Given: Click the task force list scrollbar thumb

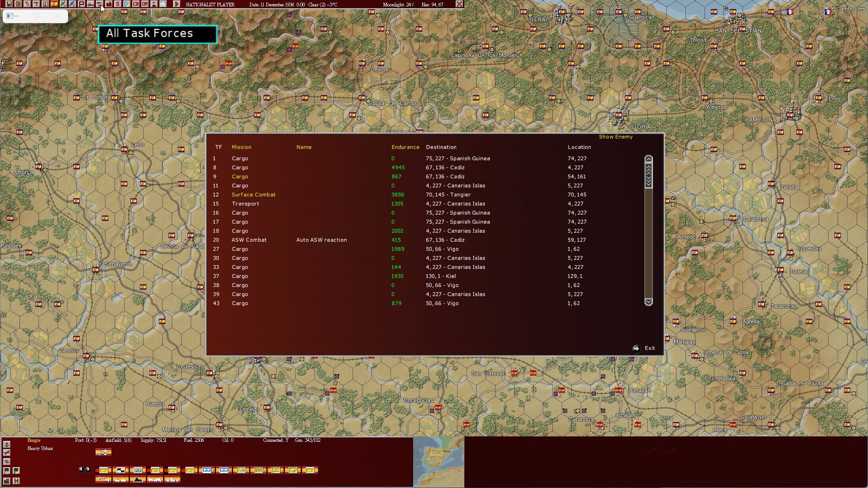Looking at the screenshot, I should pos(648,176).
